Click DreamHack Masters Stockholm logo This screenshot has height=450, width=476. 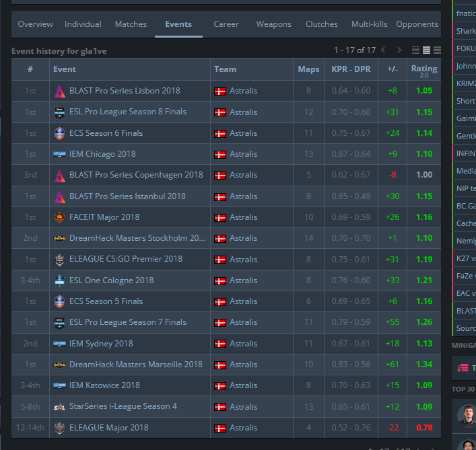59,238
